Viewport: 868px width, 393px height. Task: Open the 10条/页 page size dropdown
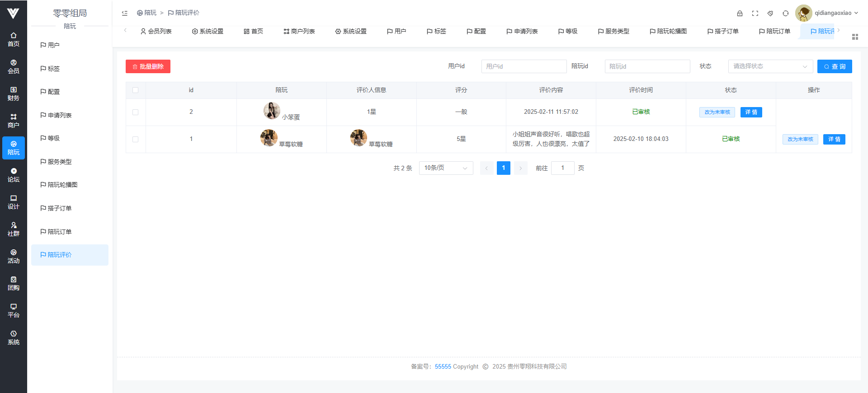(446, 168)
